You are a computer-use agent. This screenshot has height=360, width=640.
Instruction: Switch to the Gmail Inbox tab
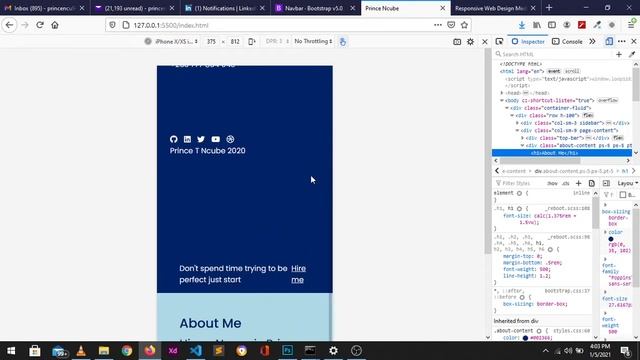coord(44,8)
